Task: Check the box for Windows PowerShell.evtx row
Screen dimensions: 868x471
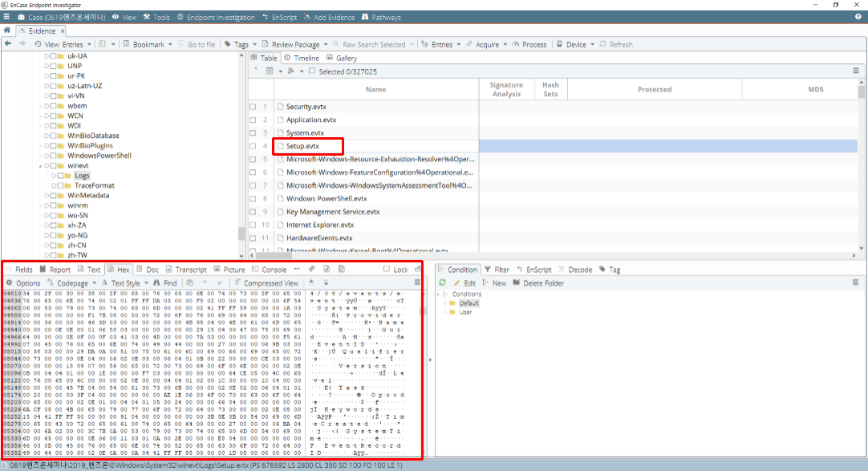Action: [253, 198]
